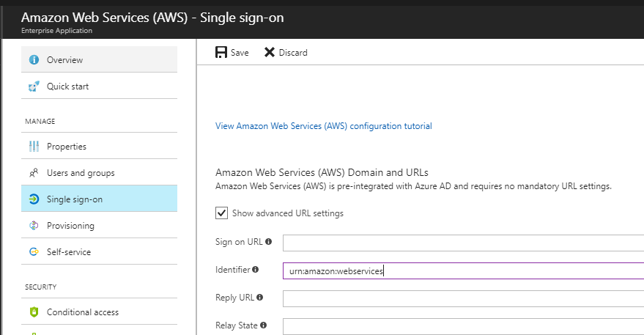This screenshot has width=644, height=335.
Task: Select the Single sign-on menu item
Action: click(100, 199)
